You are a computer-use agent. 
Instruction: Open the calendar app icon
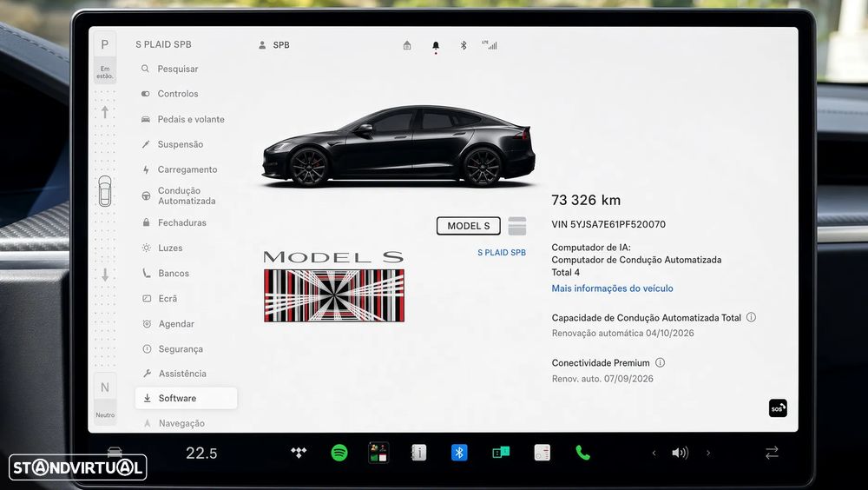click(x=542, y=453)
